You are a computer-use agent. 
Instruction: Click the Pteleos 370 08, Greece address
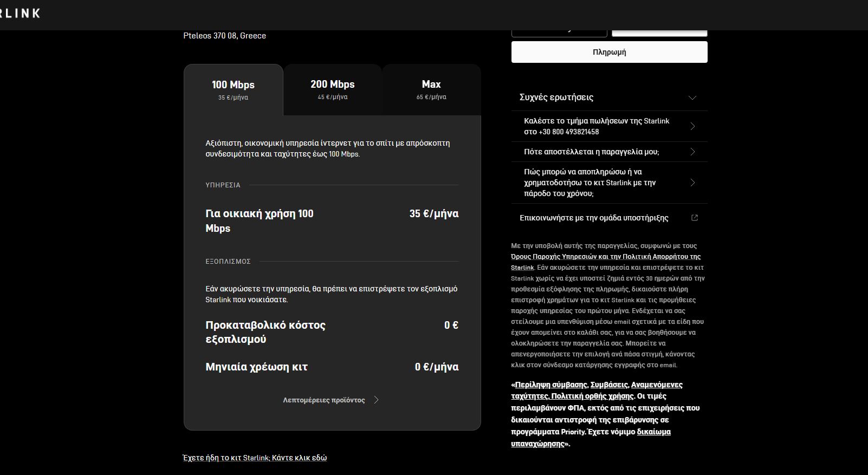pyautogui.click(x=225, y=36)
